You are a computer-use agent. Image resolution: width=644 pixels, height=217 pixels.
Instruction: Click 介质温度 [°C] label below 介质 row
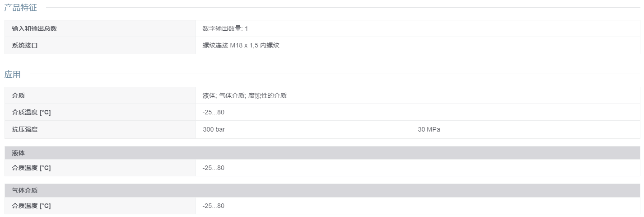click(31, 112)
